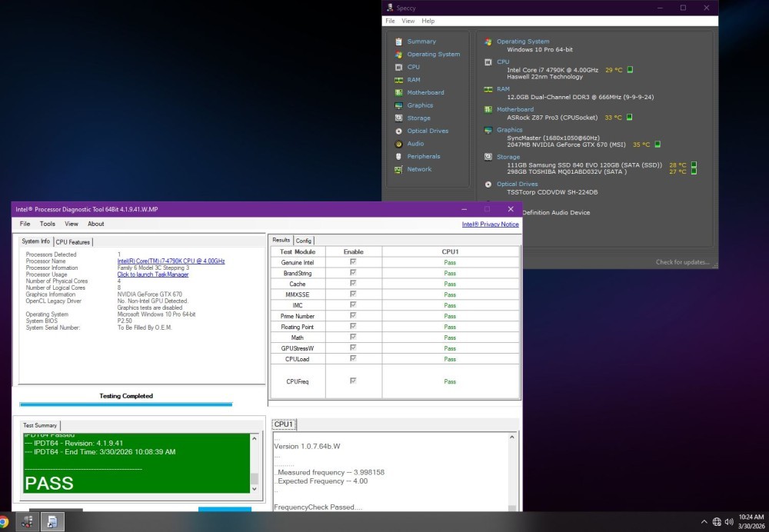Click the Peripherals mouse icon in Speccy
Viewport: 769px width, 532px height.
point(398,157)
